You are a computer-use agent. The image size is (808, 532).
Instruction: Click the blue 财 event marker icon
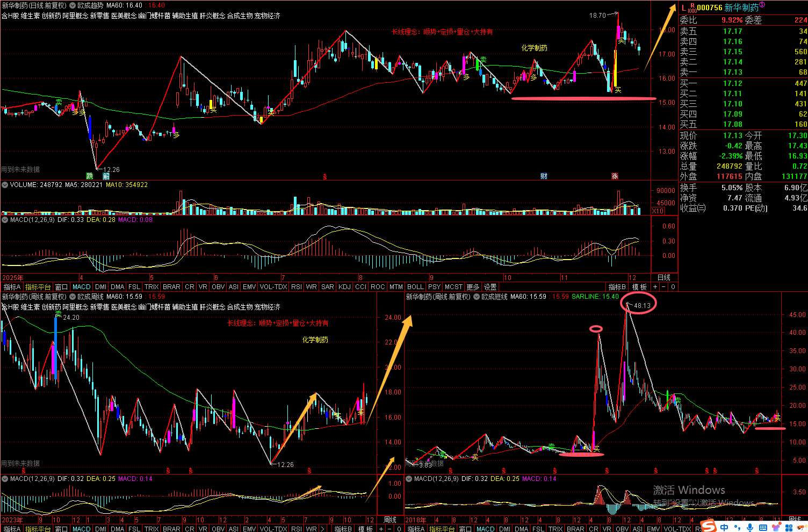[544, 176]
